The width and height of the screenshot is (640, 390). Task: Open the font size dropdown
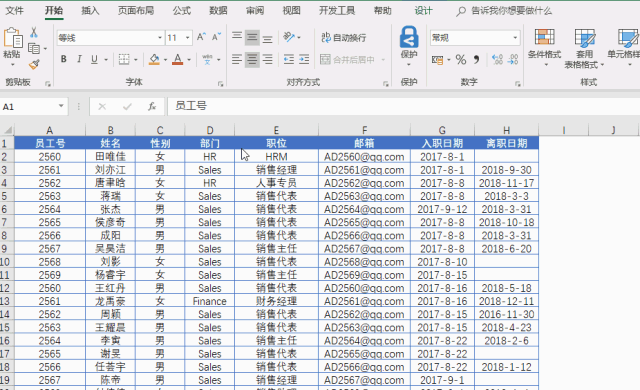pyautogui.click(x=187, y=38)
